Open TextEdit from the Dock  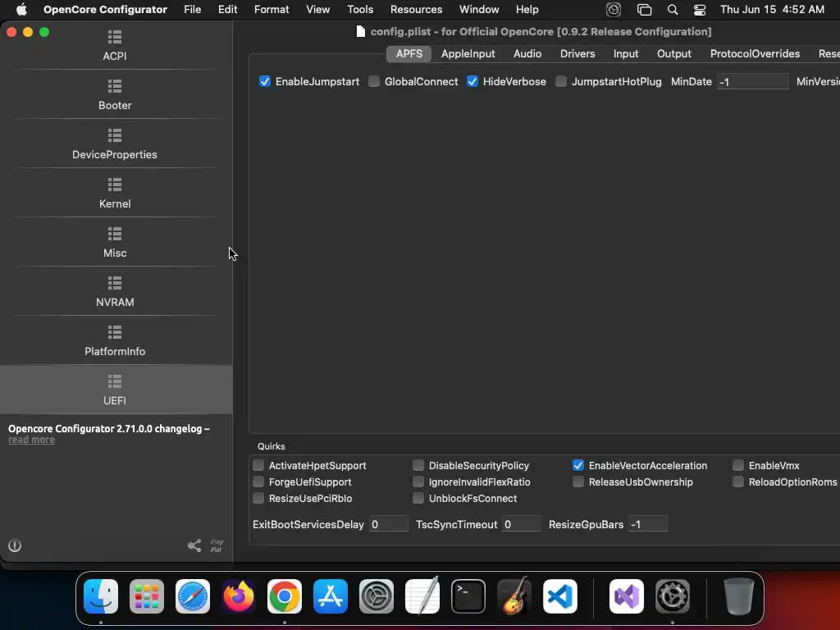pos(422,596)
